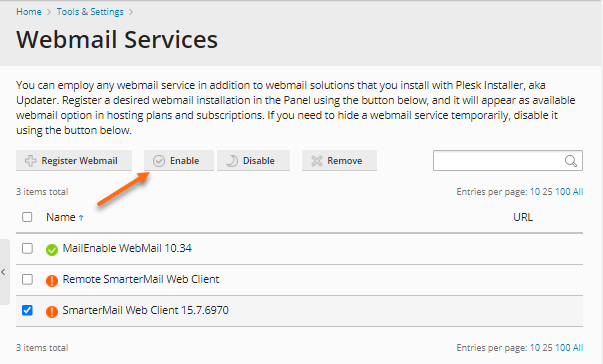Set top entries per page to 25

click(x=547, y=192)
